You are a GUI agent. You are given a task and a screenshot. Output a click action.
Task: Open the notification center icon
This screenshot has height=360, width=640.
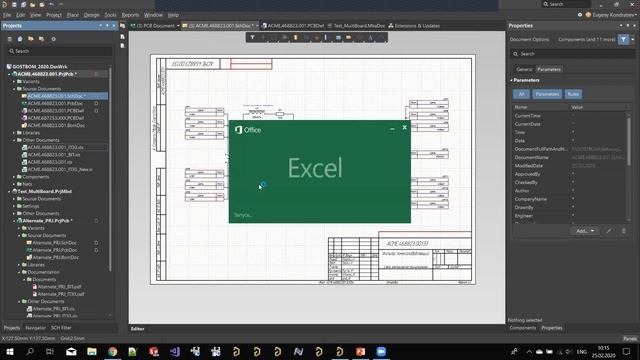coord(627,351)
